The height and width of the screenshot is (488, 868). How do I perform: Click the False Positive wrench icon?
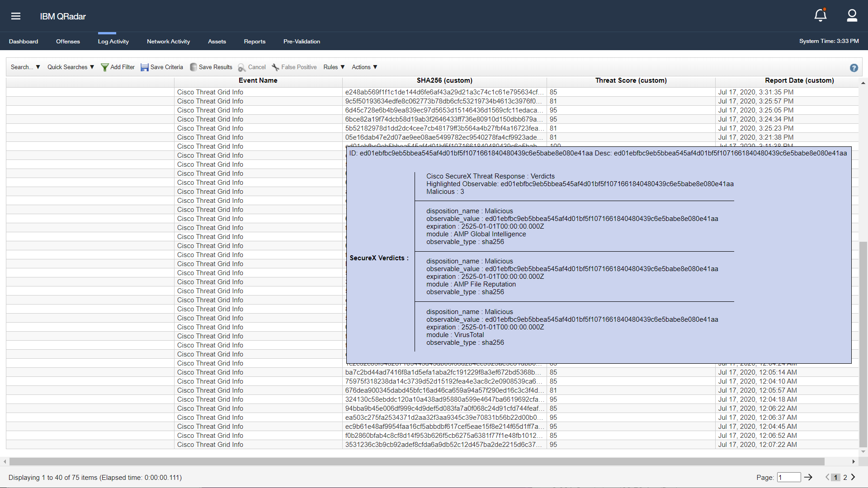pos(275,67)
